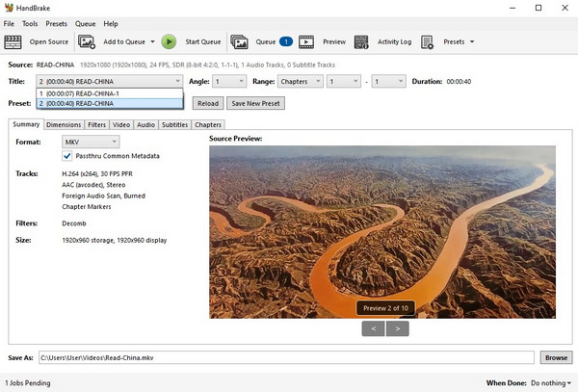Open the start chapter dropdown
This screenshot has height=392, width=578.
pos(344,82)
